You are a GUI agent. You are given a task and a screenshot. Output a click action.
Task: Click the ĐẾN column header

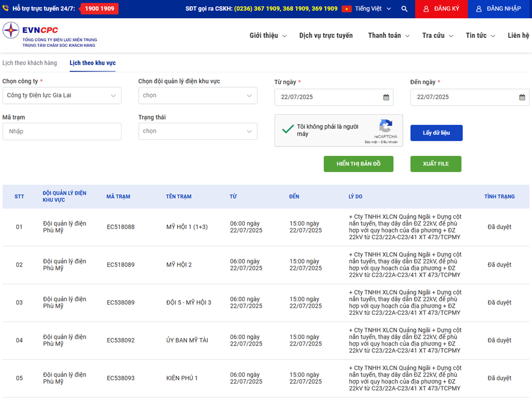pyautogui.click(x=294, y=196)
